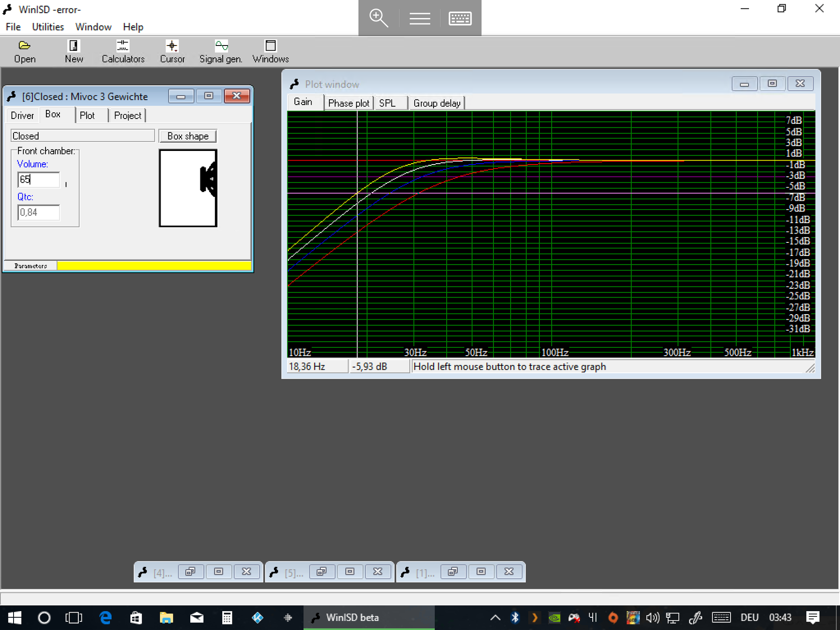Show the Phase plot tab
The image size is (840, 630).
coord(349,103)
